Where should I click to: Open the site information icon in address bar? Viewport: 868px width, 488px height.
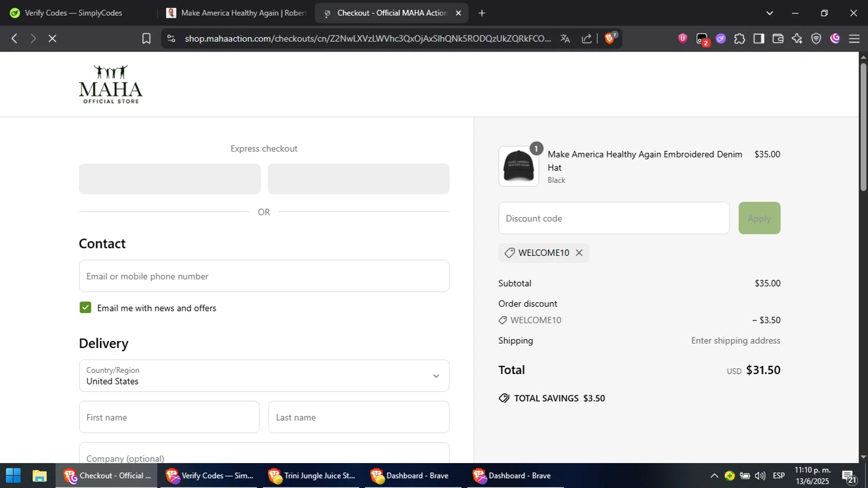(x=171, y=38)
